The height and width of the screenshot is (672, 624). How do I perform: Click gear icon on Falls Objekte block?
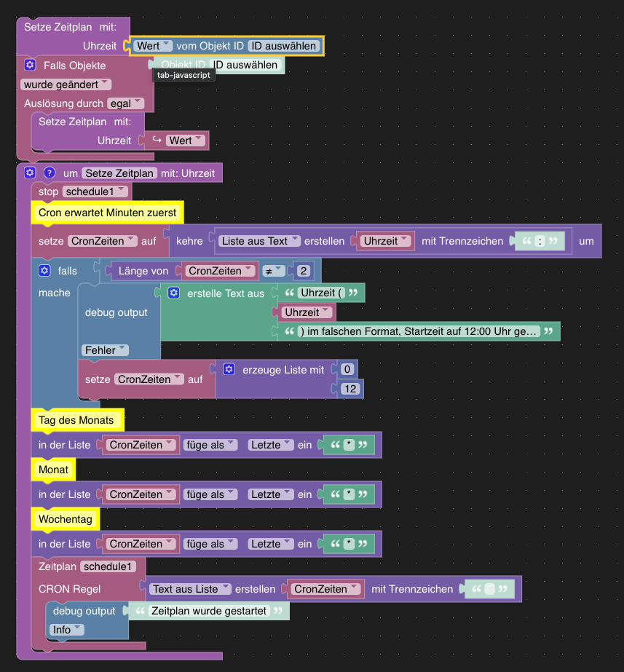30,65
